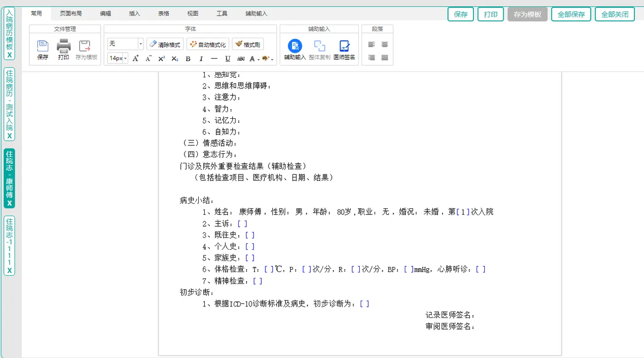Expand the highlight color arrow
Image resolution: width=644 pixels, height=358 pixels.
(272, 59)
